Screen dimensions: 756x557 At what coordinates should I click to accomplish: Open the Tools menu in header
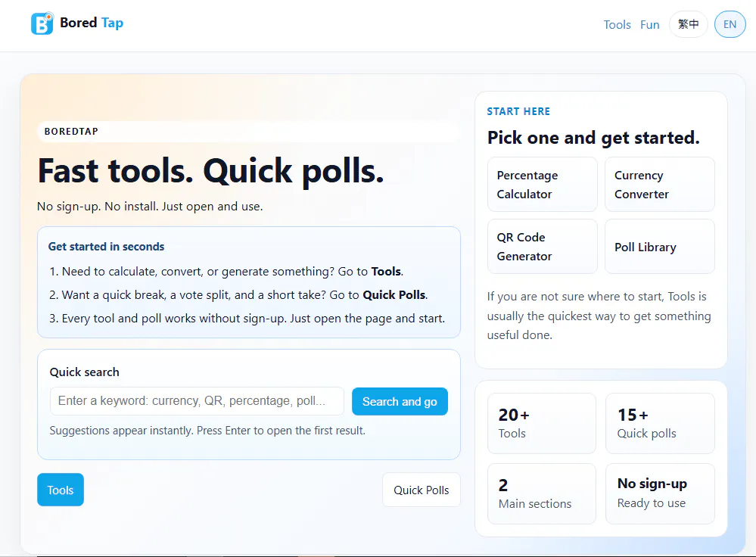[x=617, y=24]
